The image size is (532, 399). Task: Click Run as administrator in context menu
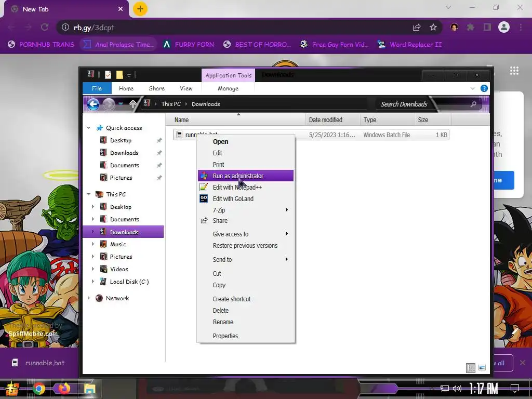pos(246,176)
